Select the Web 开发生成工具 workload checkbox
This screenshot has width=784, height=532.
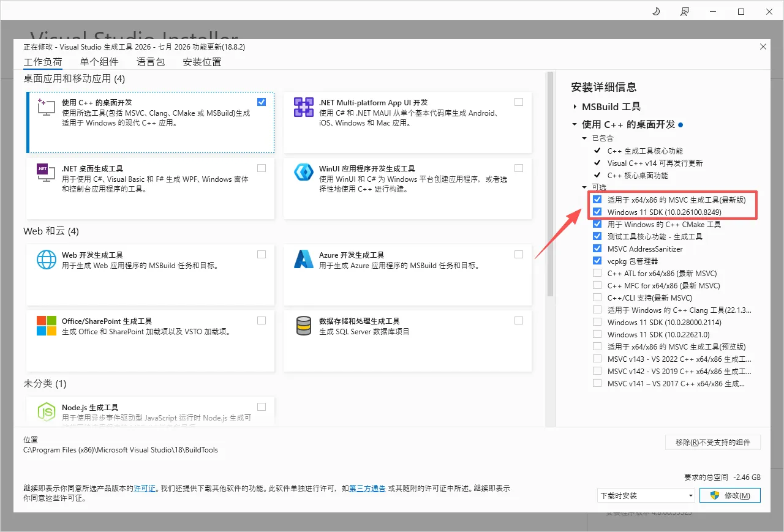[262, 255]
